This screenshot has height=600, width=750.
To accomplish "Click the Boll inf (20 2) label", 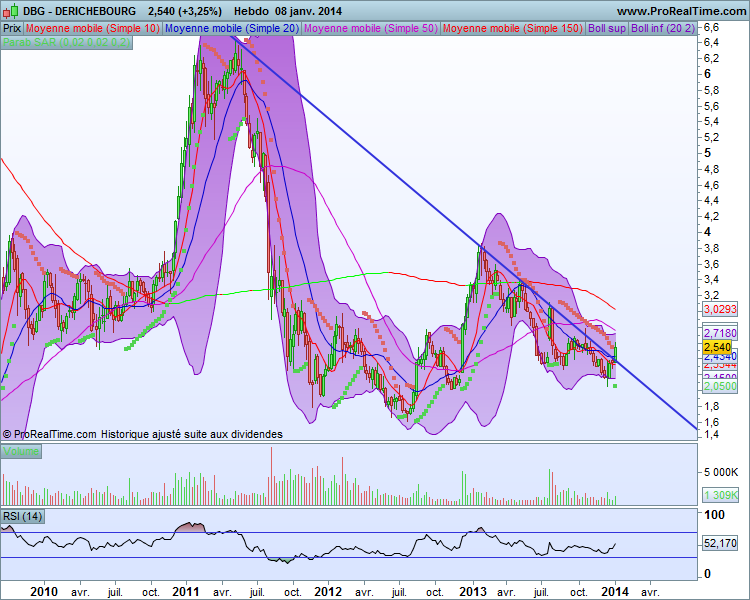I will coord(662,28).
